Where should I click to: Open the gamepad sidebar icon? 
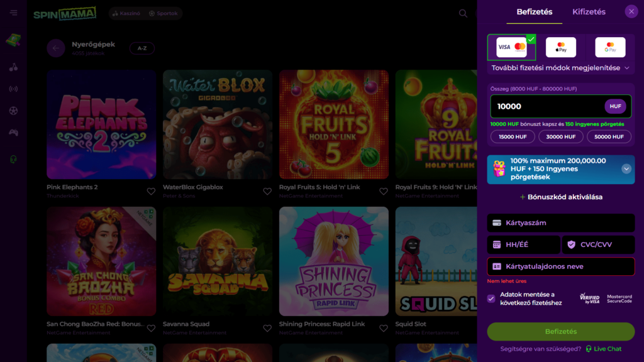[x=13, y=133]
